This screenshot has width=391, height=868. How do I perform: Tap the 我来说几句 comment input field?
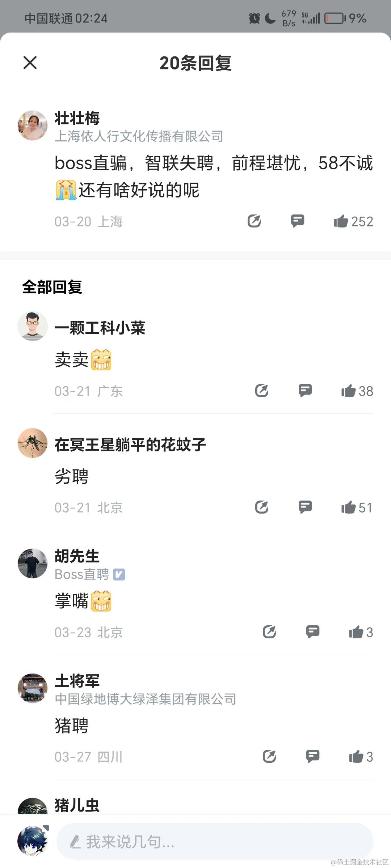tap(215, 841)
